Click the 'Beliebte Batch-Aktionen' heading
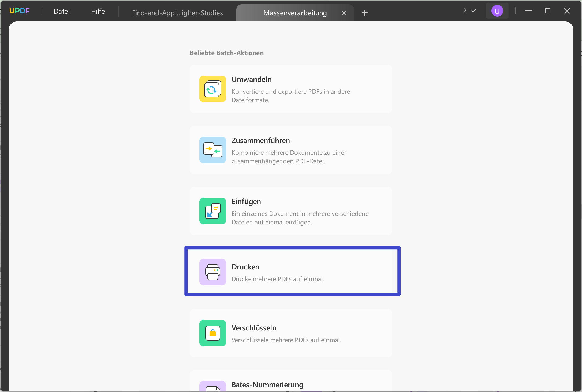582x392 pixels. 227,53
